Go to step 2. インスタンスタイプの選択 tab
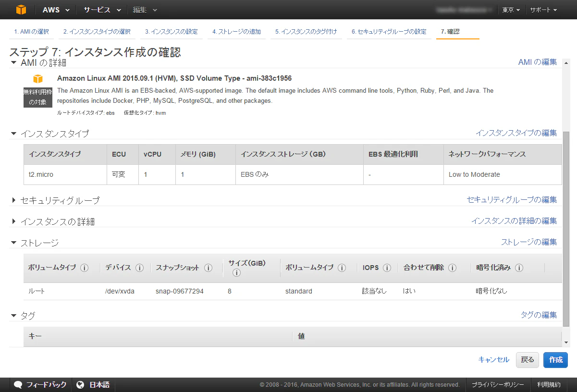 point(97,32)
